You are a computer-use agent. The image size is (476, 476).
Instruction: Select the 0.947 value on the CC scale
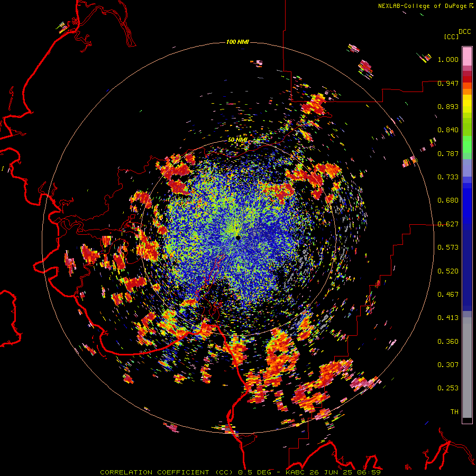click(x=448, y=83)
